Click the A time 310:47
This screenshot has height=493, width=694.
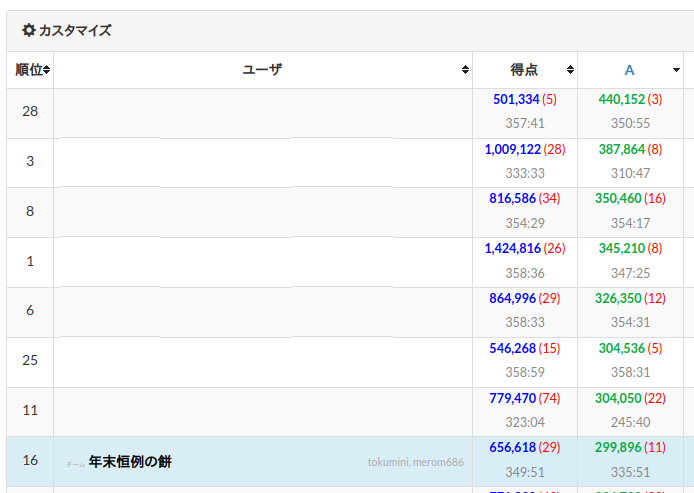tap(630, 173)
